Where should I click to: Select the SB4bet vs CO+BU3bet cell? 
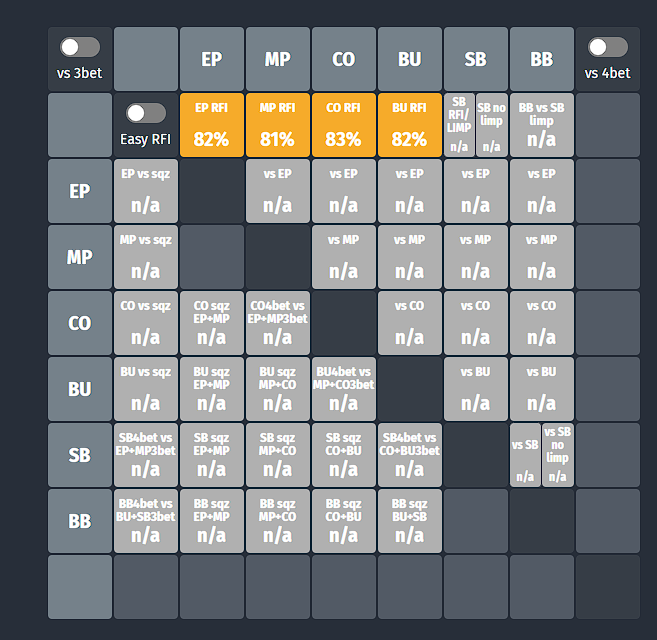click(x=410, y=455)
